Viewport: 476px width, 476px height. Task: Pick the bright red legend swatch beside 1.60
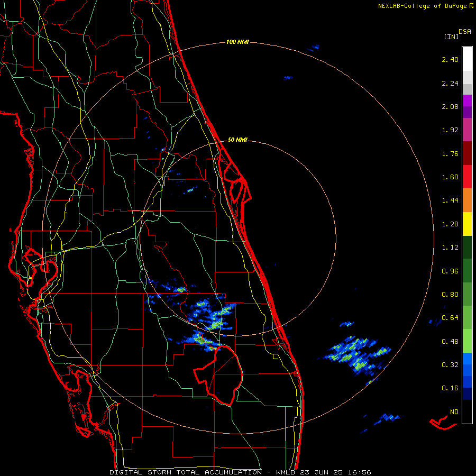[x=467, y=177]
